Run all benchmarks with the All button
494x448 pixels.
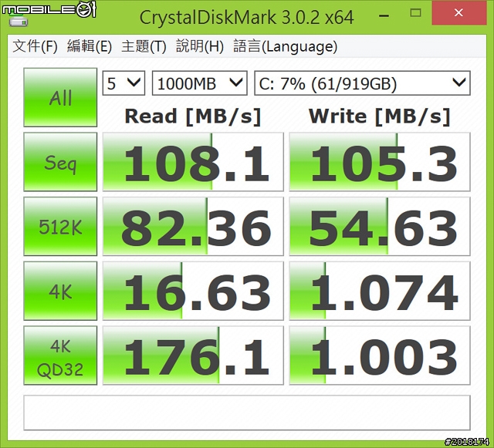click(x=60, y=97)
